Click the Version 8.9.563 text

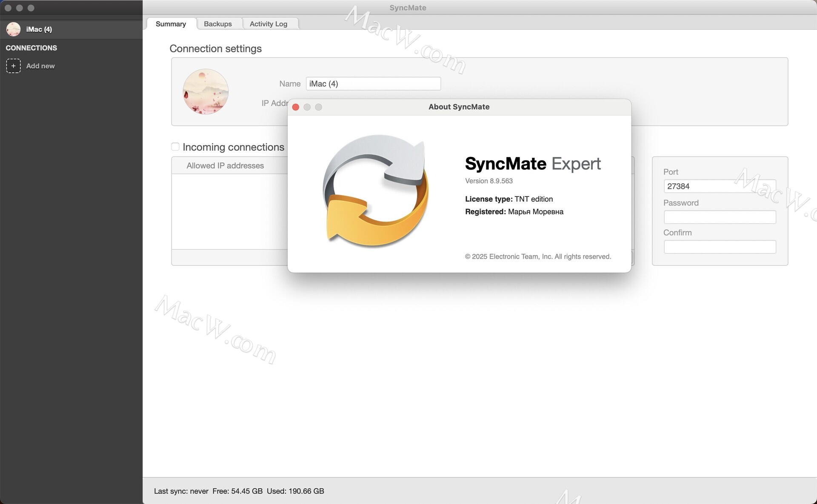click(489, 181)
